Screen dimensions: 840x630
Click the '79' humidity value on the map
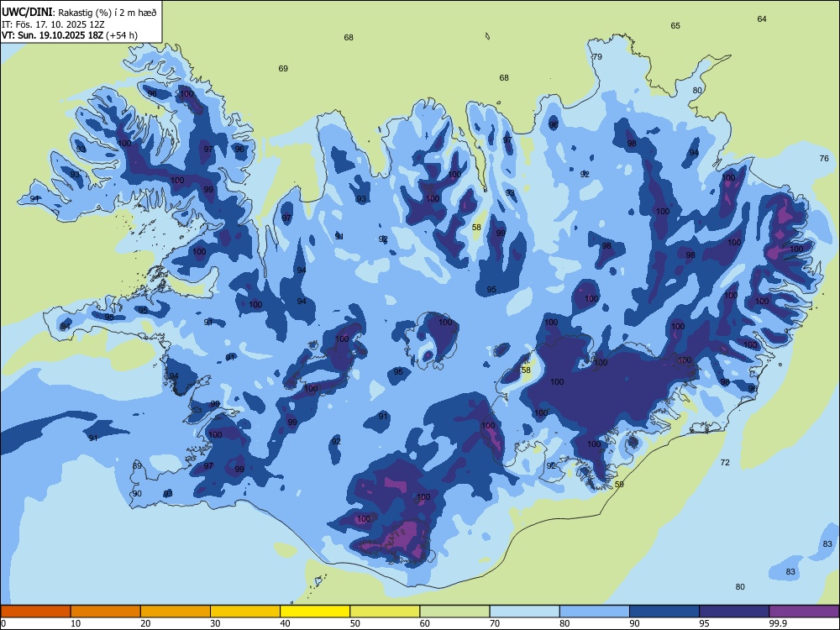tap(597, 57)
